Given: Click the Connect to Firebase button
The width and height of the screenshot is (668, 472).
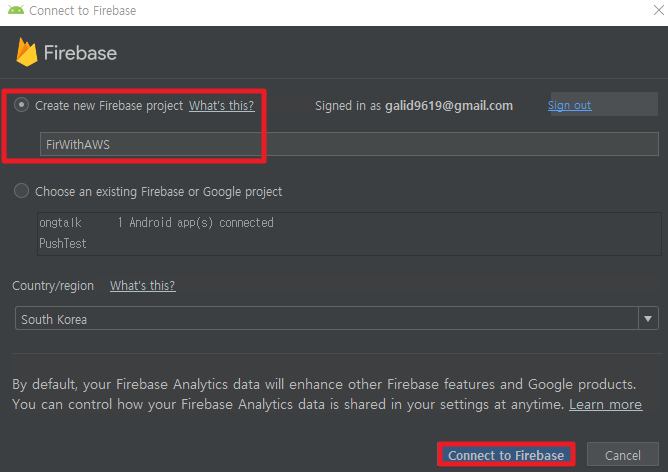Looking at the screenshot, I should [506, 455].
